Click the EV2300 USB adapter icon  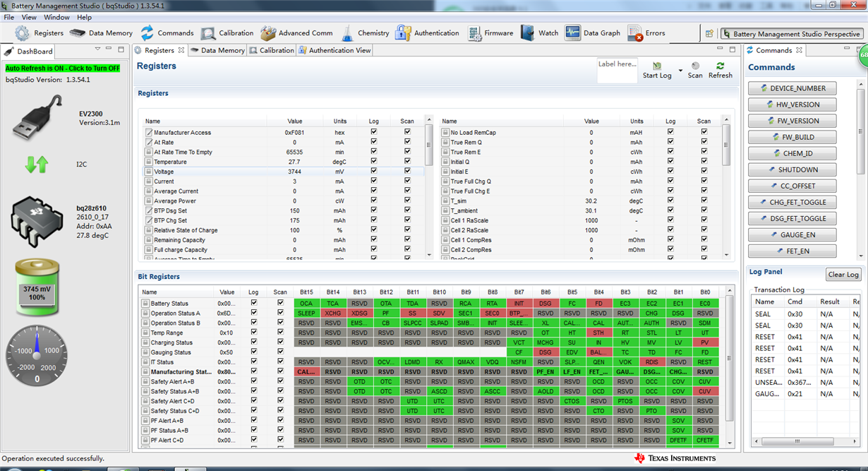[39, 117]
